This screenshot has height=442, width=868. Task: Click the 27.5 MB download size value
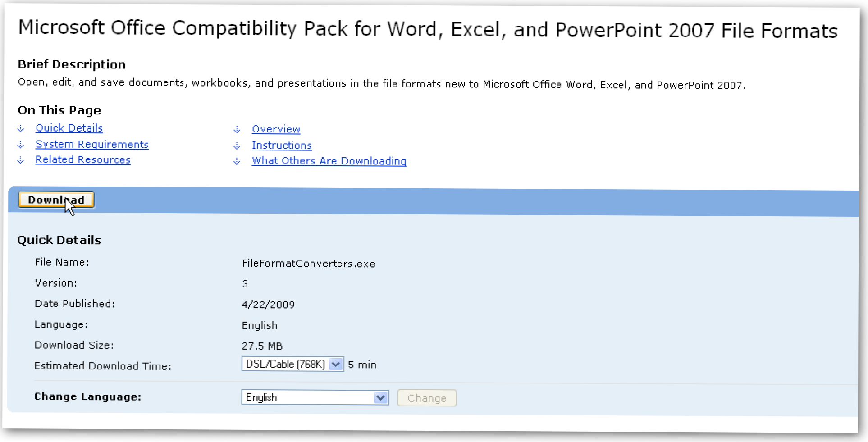pos(262,346)
